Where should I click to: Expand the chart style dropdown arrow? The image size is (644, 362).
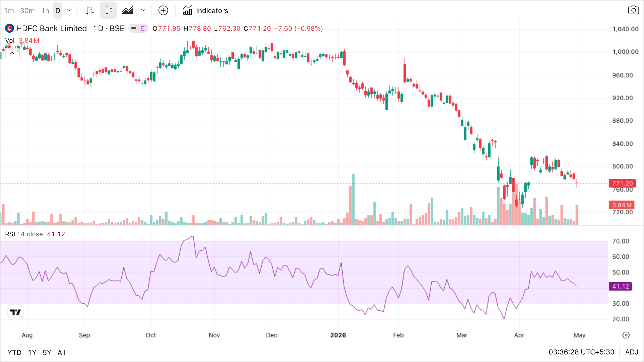143,10
